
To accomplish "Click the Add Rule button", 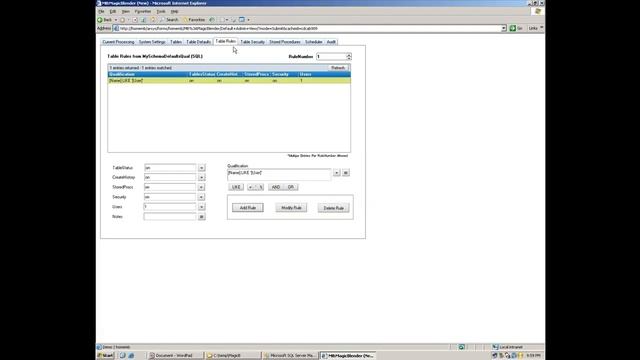I will 248,208.
